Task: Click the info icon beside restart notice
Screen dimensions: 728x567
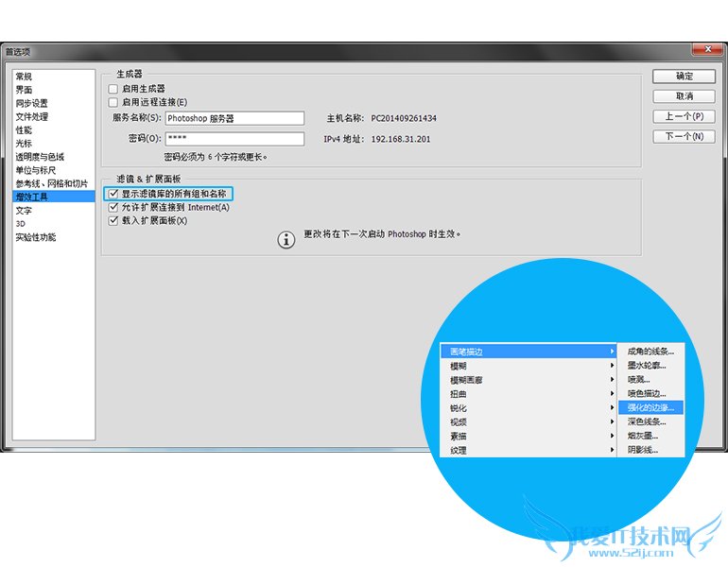Action: point(286,240)
